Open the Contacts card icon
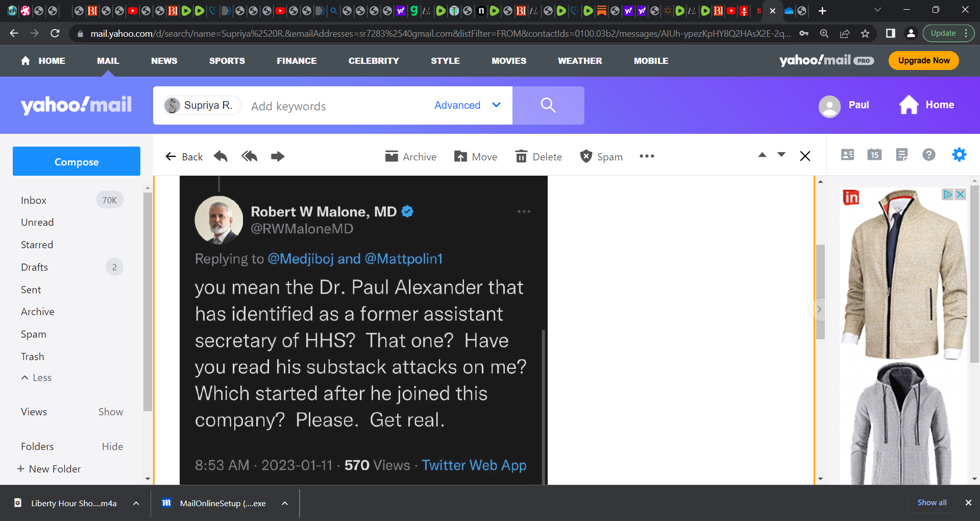This screenshot has height=521, width=980. point(847,154)
